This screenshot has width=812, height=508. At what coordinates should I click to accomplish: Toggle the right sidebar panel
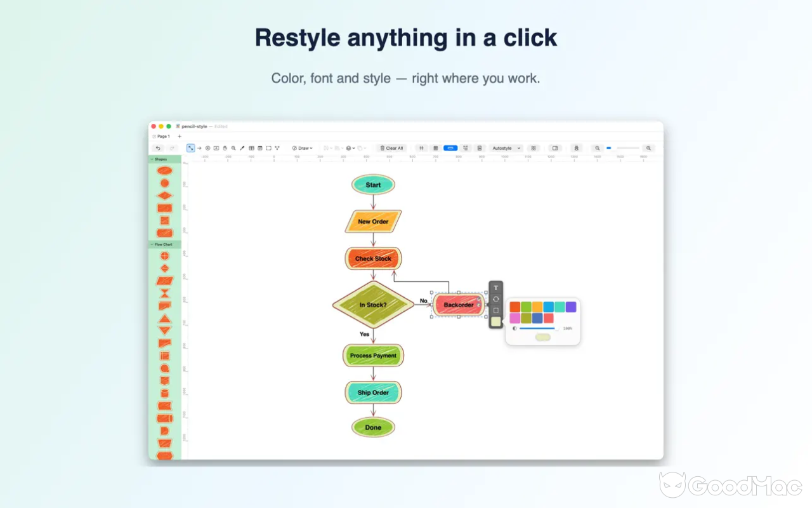coord(555,148)
